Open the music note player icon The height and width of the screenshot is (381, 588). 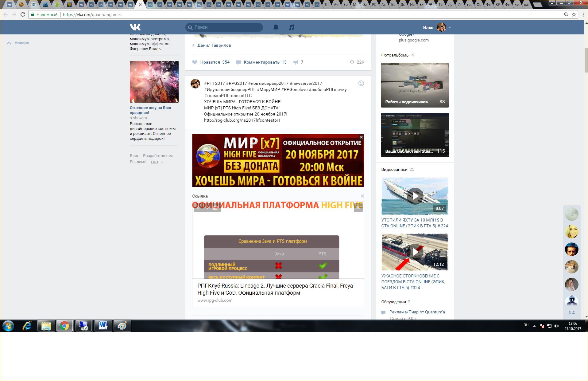292,27
